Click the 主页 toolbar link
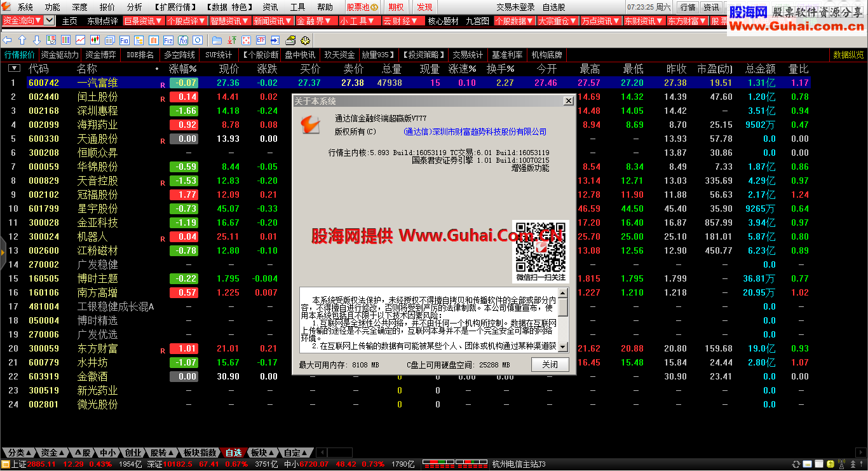This screenshot has height=471, width=868. 69,21
